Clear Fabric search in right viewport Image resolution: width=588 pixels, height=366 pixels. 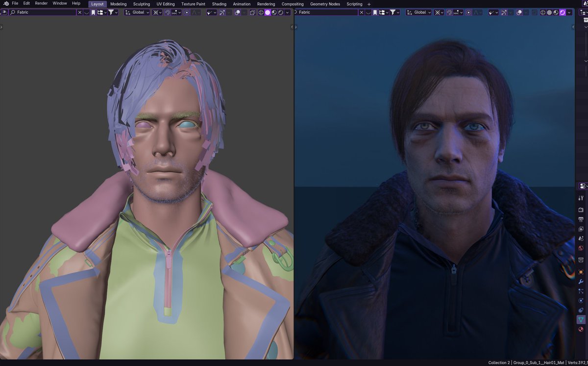(x=362, y=12)
